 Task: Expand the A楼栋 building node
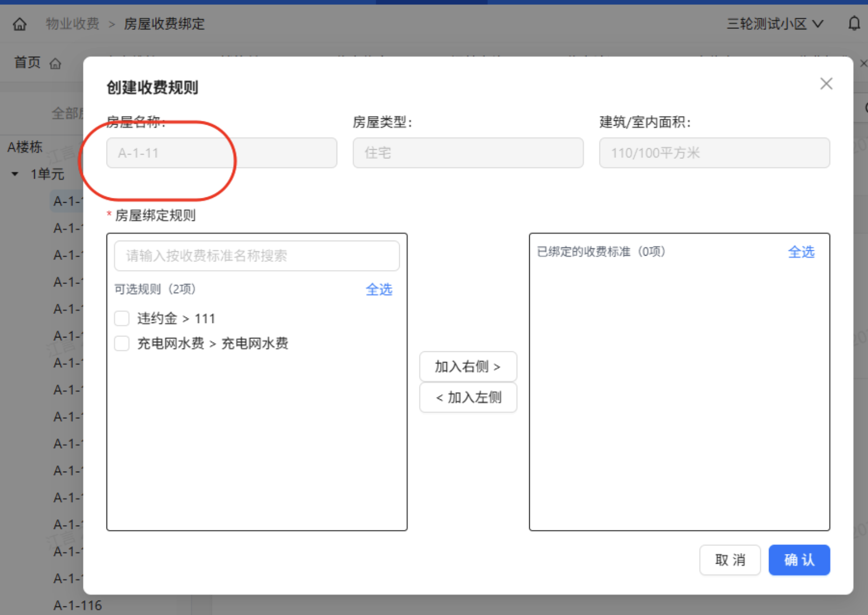click(24, 147)
